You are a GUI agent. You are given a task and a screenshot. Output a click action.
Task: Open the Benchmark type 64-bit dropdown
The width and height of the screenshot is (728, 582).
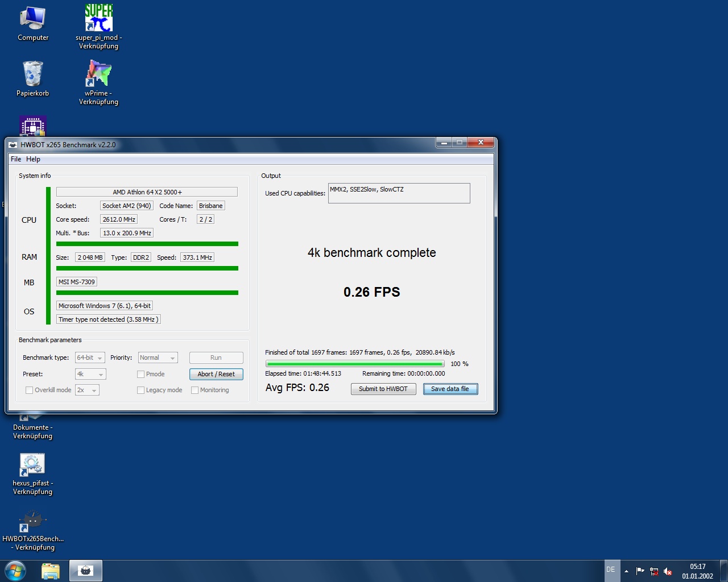90,357
